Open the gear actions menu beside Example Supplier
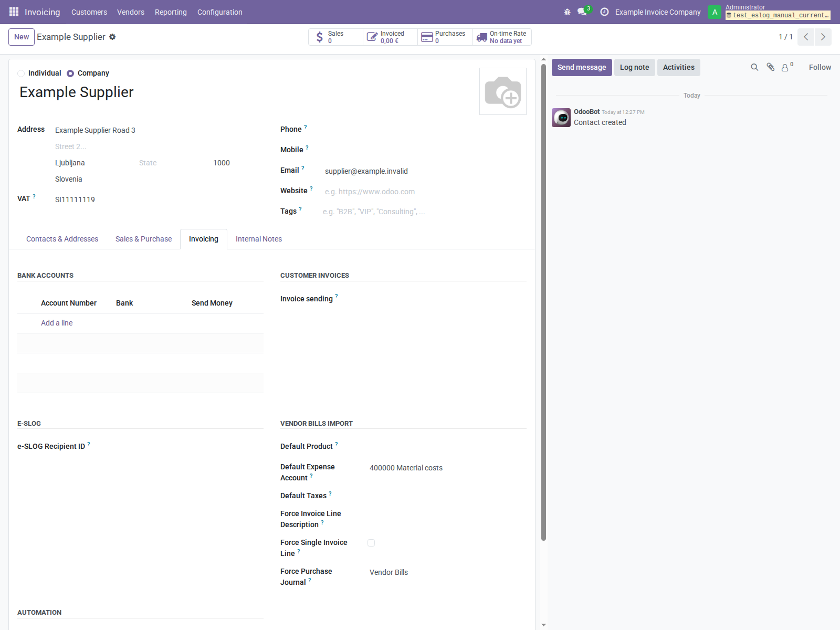The height and width of the screenshot is (630, 840). tap(112, 37)
